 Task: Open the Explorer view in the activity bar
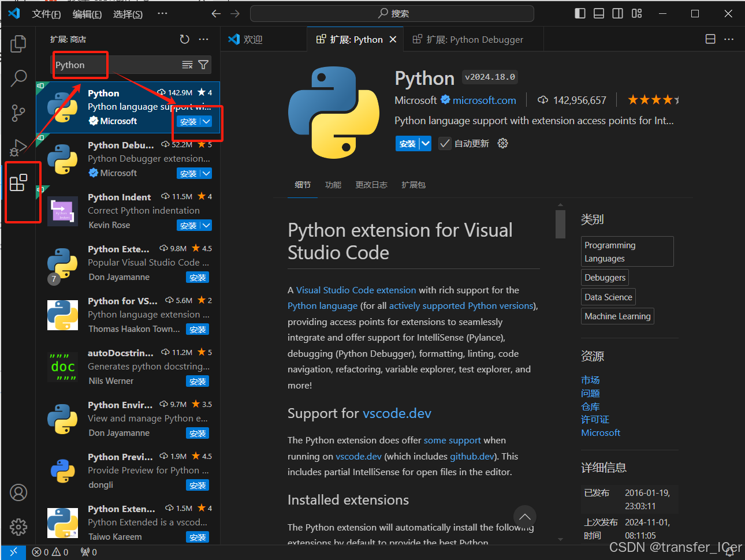click(18, 43)
